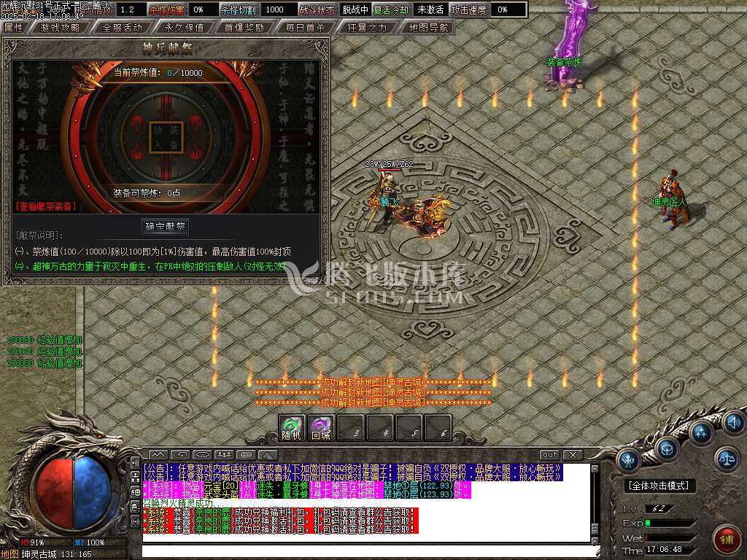747x560 pixels.
Task: Open the [查看献祭装备] view equipment link
Action: pos(46,206)
